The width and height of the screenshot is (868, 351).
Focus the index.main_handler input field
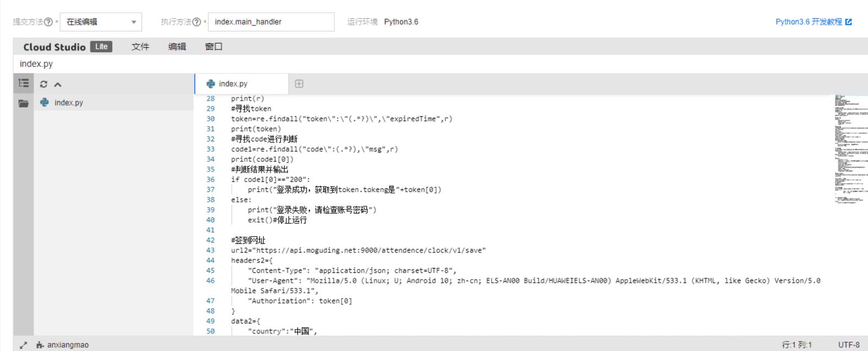pyautogui.click(x=271, y=22)
